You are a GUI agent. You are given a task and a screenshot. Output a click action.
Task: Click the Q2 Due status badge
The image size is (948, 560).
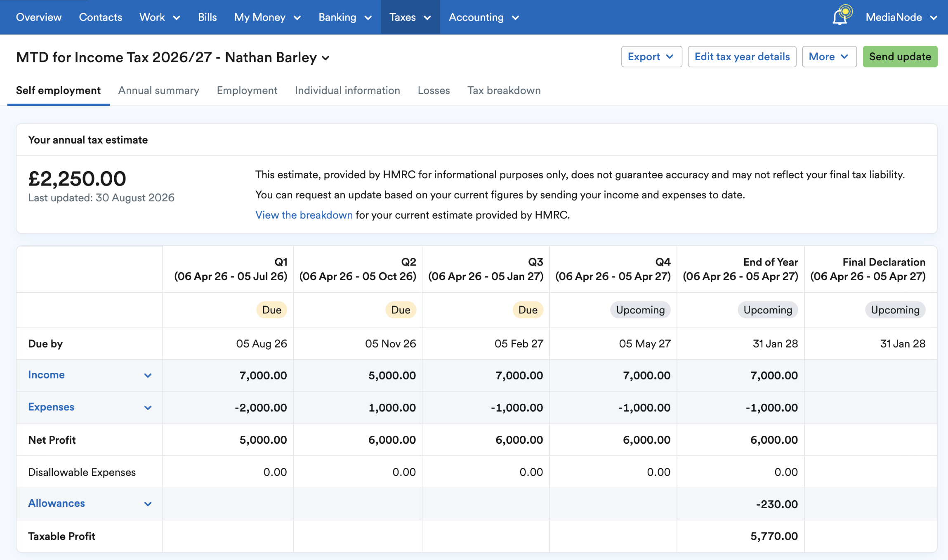tap(401, 310)
